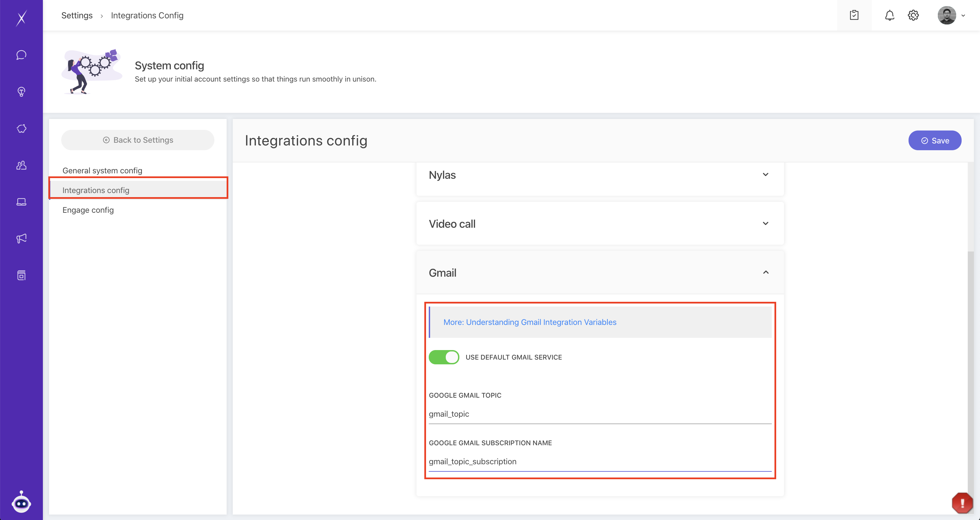Select Engage config menu item
The width and height of the screenshot is (980, 520).
[x=88, y=210]
